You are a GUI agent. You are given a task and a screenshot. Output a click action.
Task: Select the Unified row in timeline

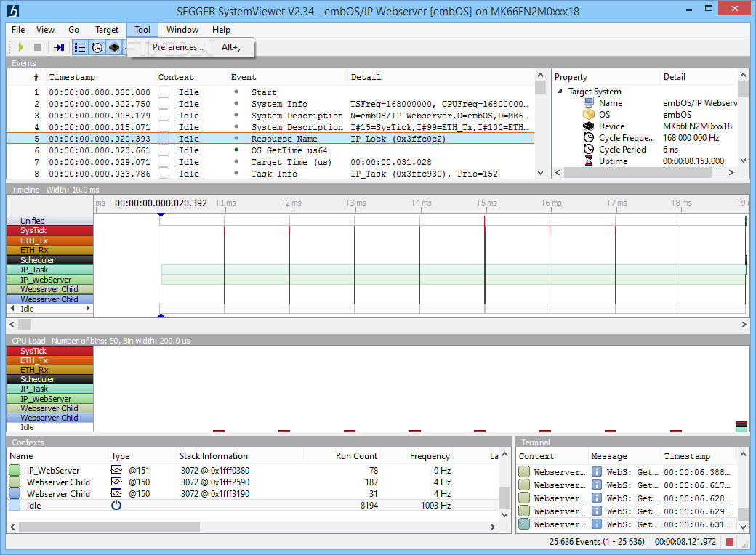click(49, 221)
